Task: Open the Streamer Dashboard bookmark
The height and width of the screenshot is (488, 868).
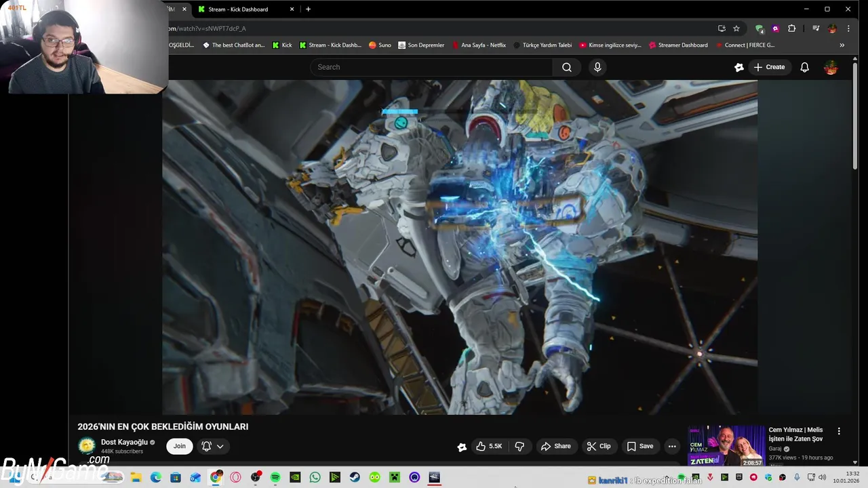Action: [678, 45]
